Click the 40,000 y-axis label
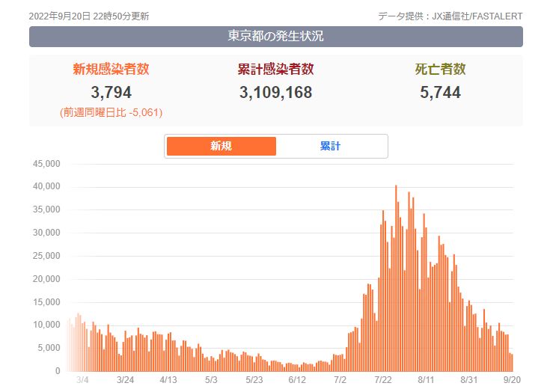The width and height of the screenshot is (553, 392). (x=46, y=186)
